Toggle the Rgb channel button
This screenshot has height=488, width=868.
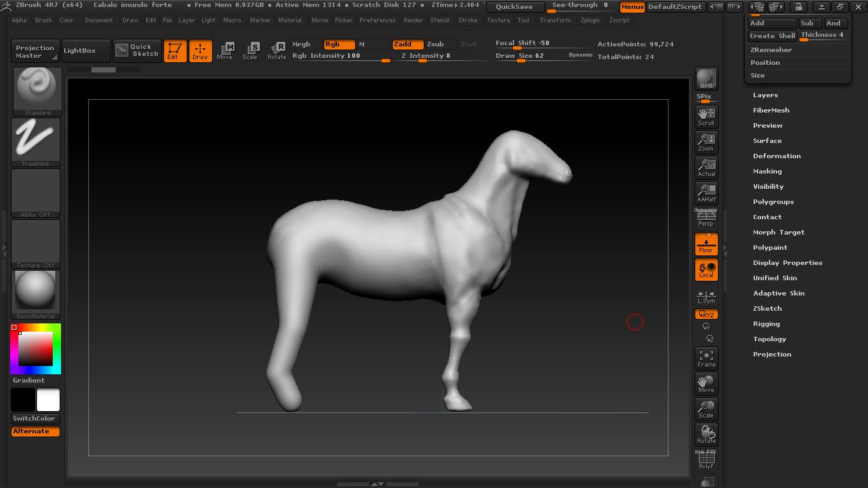(339, 44)
